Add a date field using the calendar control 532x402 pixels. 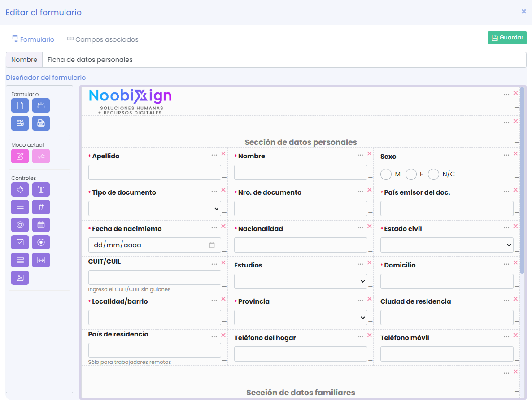click(x=41, y=225)
